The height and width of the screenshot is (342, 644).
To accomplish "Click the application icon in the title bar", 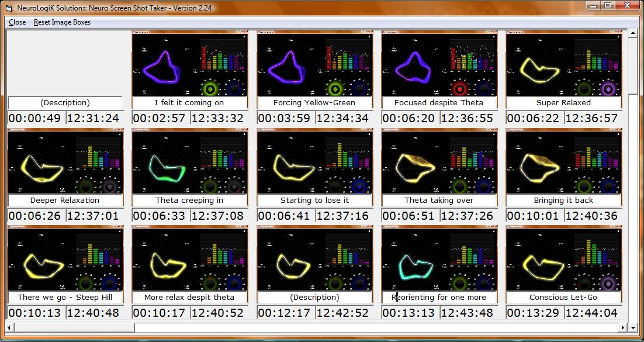I will (x=8, y=6).
